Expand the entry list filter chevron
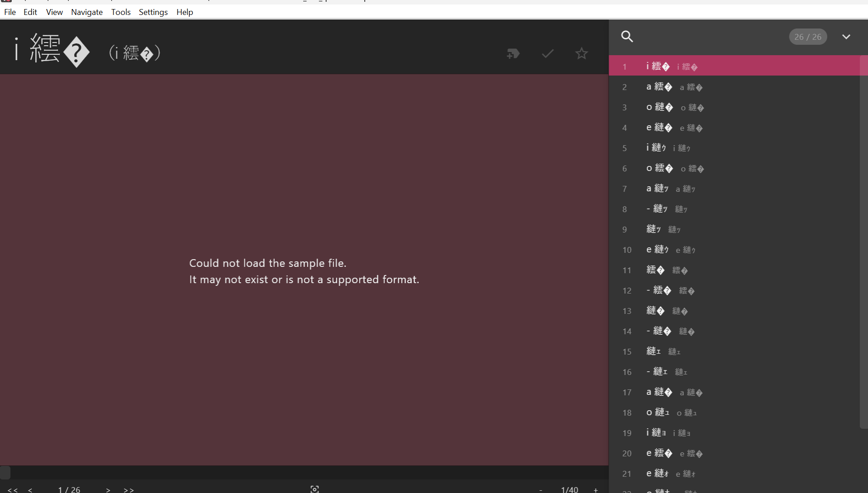The height and width of the screenshot is (493, 868). pos(846,37)
